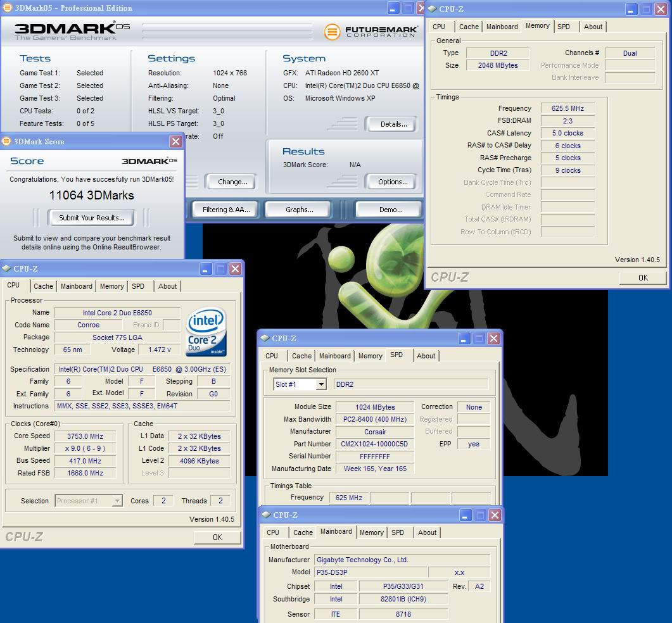Screen dimensions: 672x623
Task: Close the CPU-Z window showing the SPD tab
Action: [493, 339]
